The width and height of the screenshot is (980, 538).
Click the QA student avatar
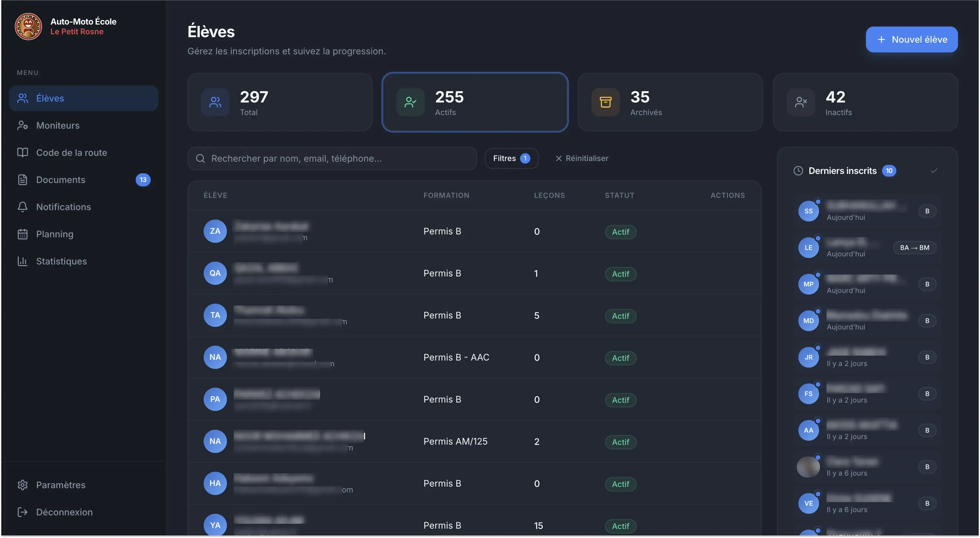pos(215,273)
